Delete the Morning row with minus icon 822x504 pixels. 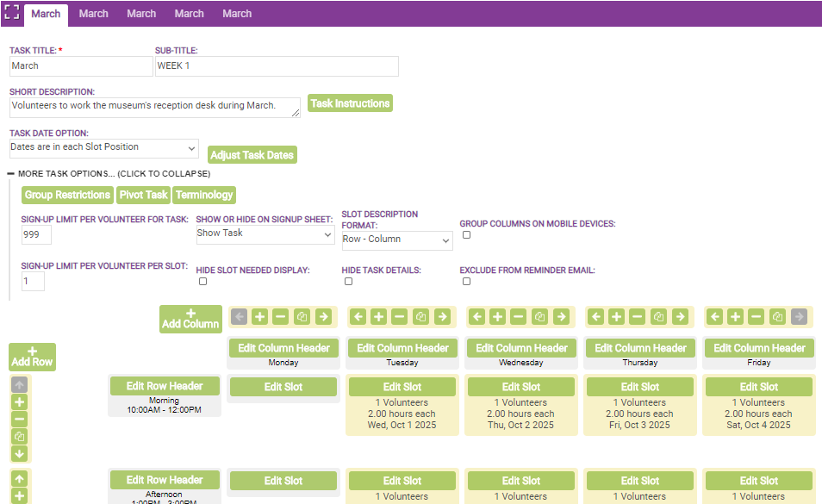(20, 419)
